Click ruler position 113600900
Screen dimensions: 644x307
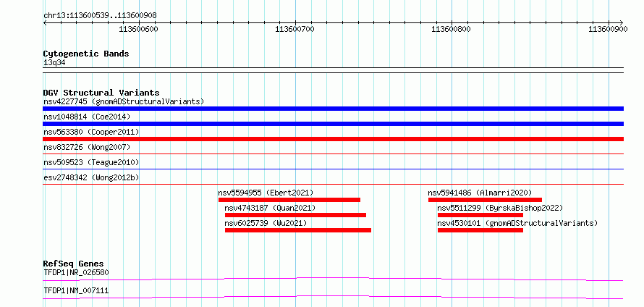coord(608,29)
